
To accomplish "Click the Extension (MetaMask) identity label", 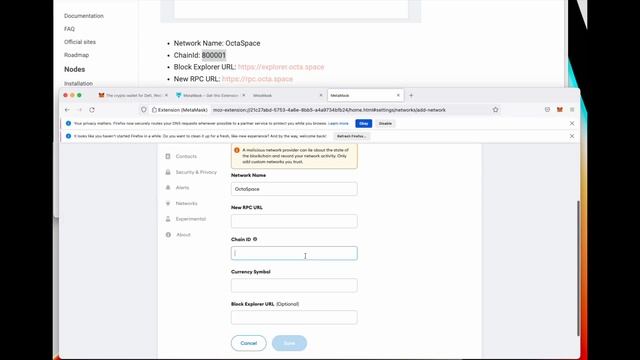I will pyautogui.click(x=180, y=110).
